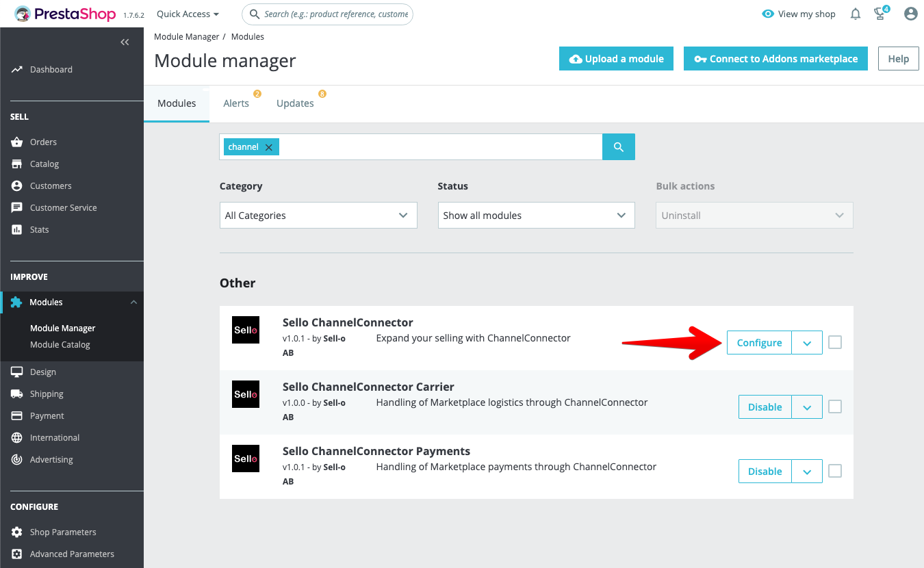Tick the Sello ChannelConnector checkbox
Viewport: 924px width, 568px height.
tap(835, 342)
